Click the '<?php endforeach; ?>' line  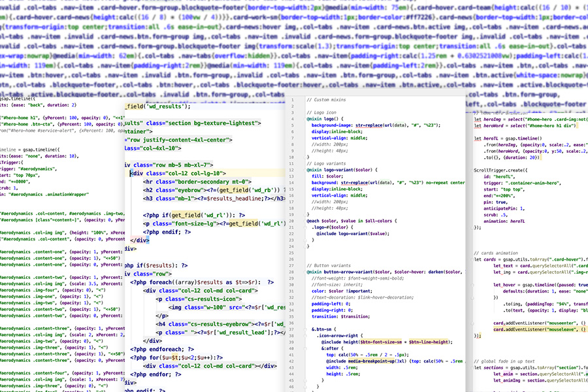[162, 350]
